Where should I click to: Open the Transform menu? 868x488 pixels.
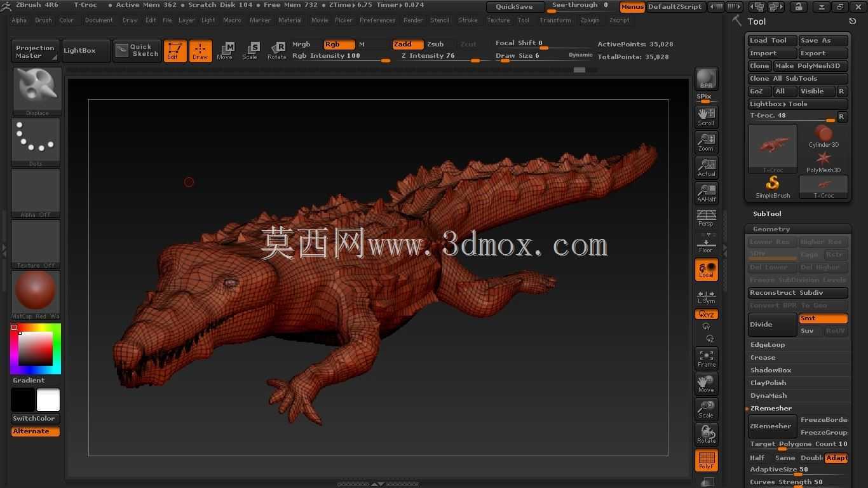tap(555, 20)
